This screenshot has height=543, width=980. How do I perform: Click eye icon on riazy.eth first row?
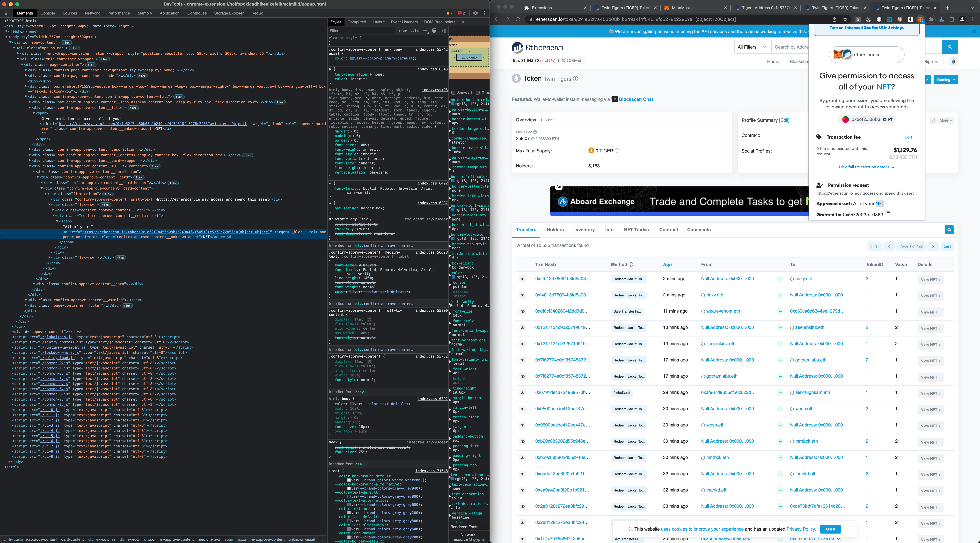pos(523,279)
